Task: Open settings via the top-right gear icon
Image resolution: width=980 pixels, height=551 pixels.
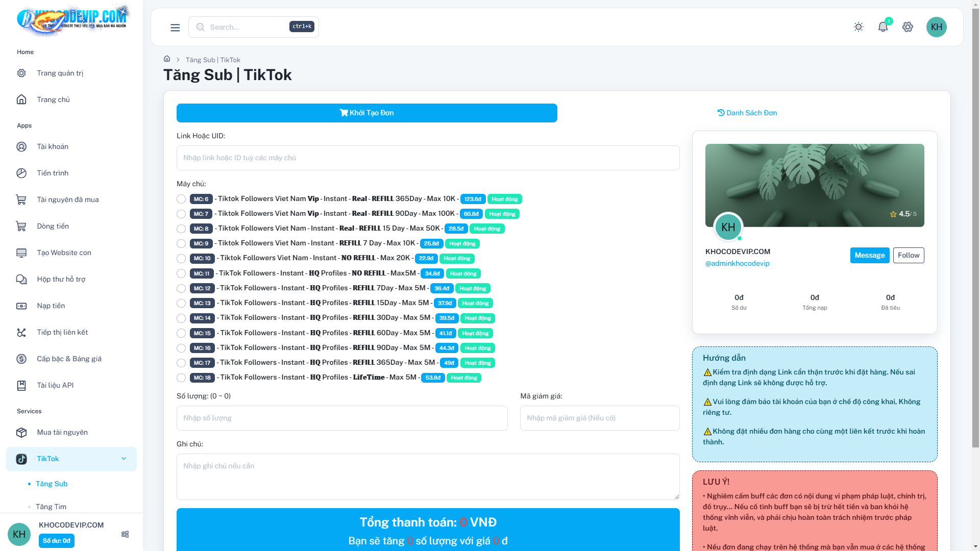Action: pos(908,27)
